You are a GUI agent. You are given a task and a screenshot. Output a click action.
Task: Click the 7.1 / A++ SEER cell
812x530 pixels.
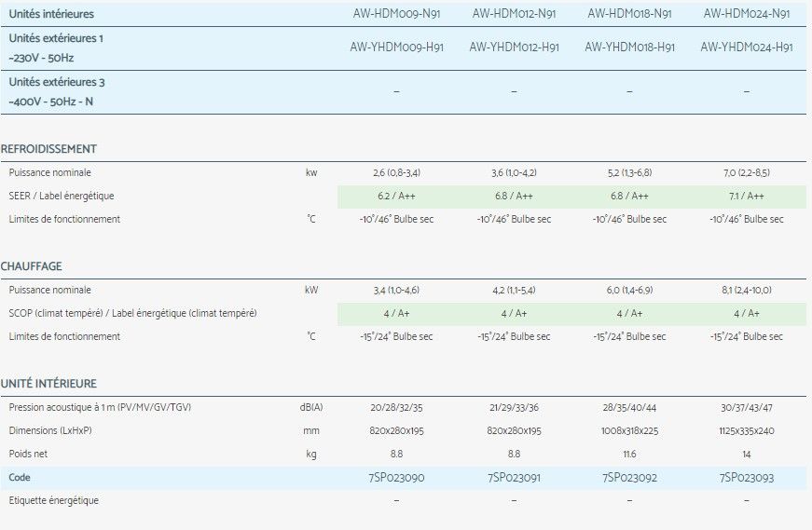pos(746,197)
